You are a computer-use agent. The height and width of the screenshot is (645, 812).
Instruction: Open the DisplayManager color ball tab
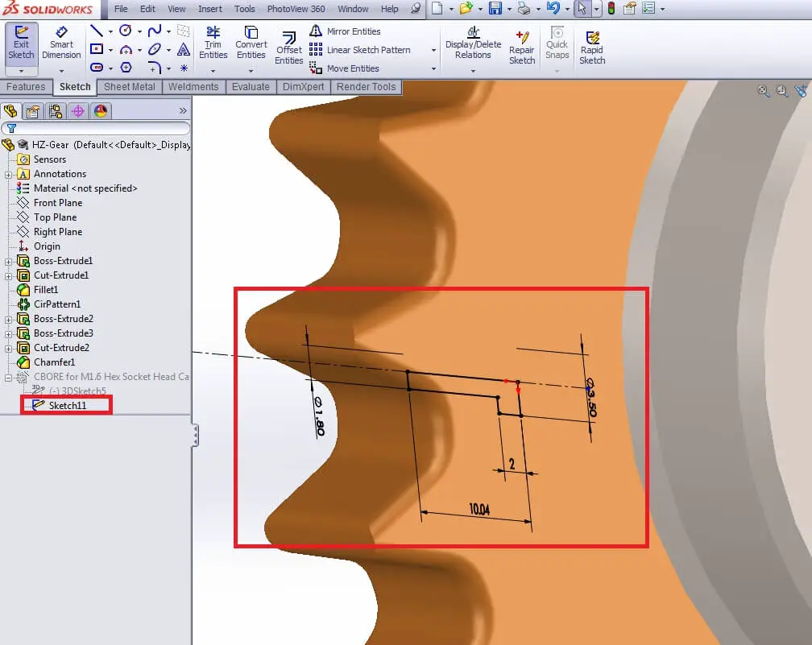click(101, 111)
